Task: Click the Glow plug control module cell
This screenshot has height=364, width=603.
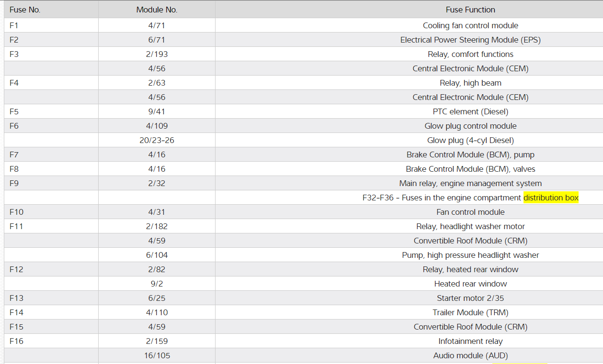Action: click(x=470, y=126)
